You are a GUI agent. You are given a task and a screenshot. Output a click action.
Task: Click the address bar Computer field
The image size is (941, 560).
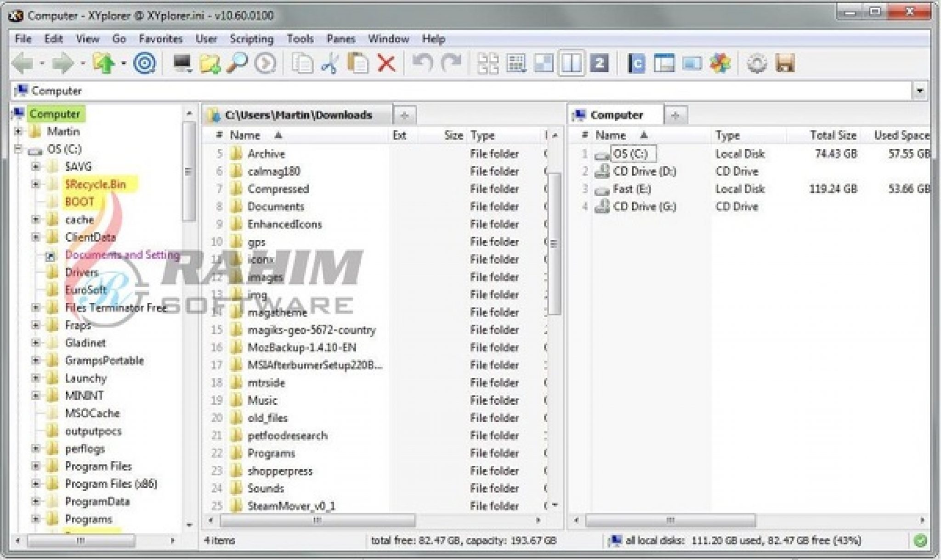tap(461, 91)
